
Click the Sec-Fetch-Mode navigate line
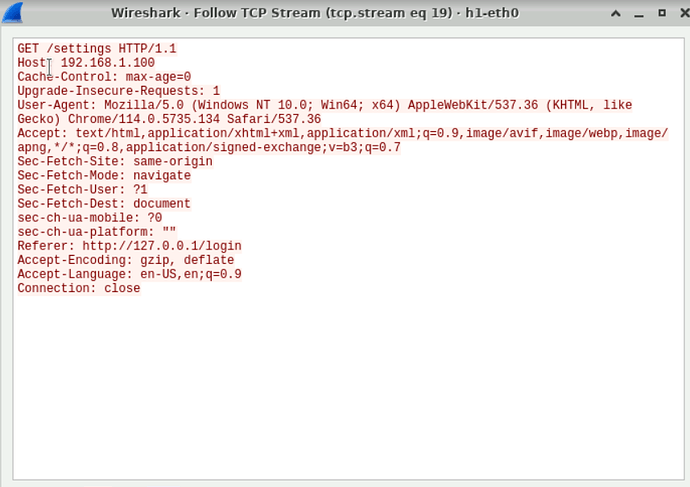(x=104, y=175)
